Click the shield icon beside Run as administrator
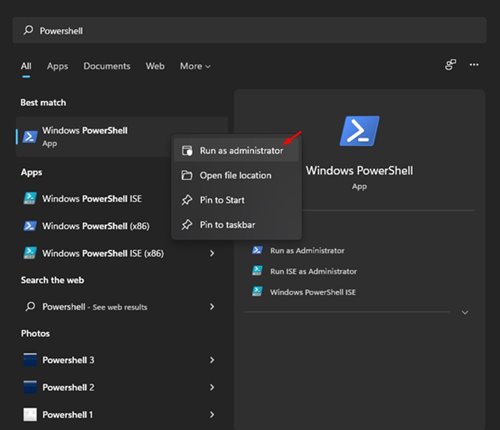500x430 pixels. click(187, 151)
